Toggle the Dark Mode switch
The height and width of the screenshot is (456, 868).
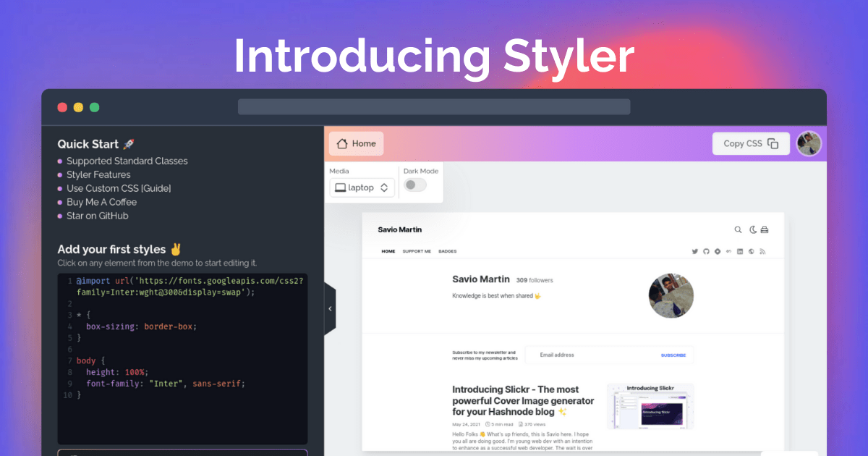pos(415,185)
